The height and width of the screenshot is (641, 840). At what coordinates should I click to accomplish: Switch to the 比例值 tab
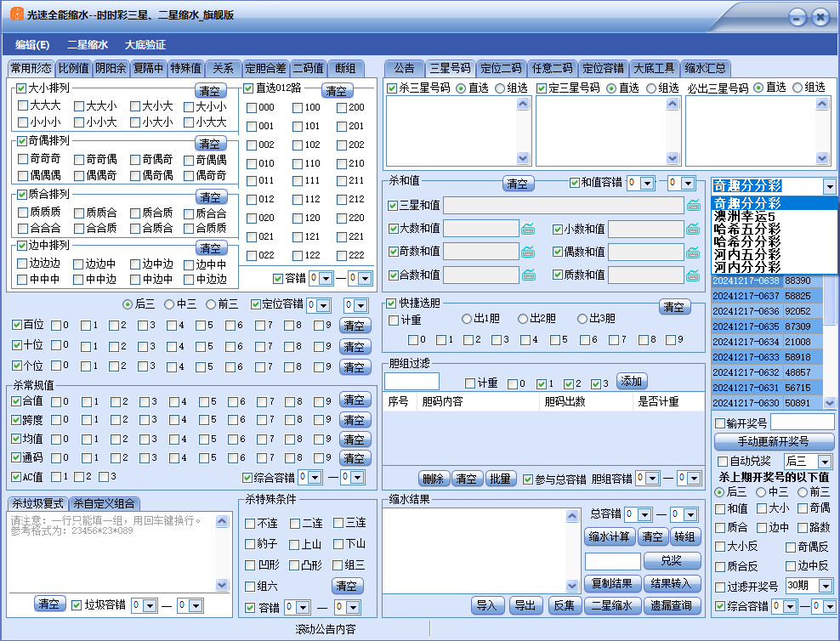73,69
